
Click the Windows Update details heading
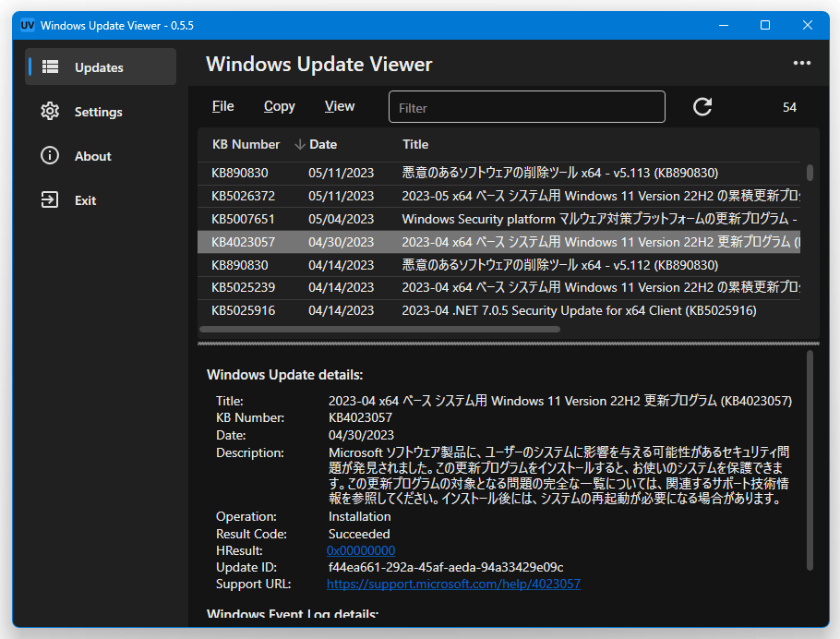pyautogui.click(x=285, y=375)
